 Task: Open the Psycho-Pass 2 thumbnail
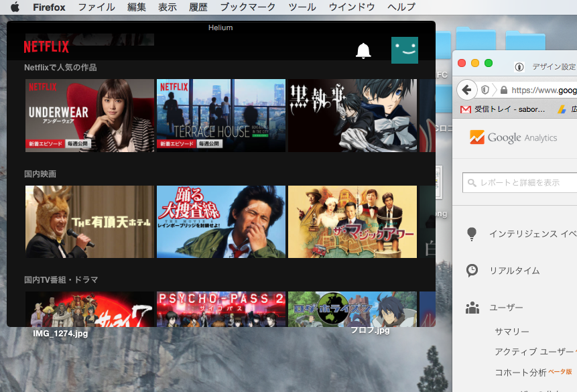click(x=221, y=309)
